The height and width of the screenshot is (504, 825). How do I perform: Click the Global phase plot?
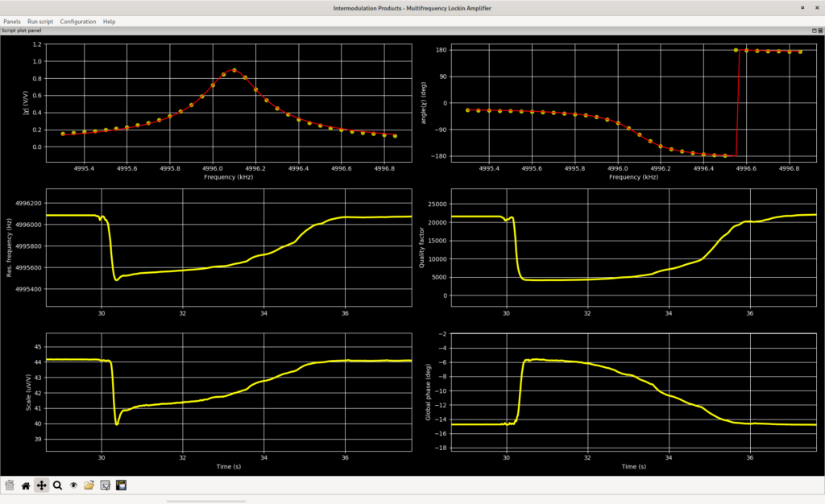[633, 392]
